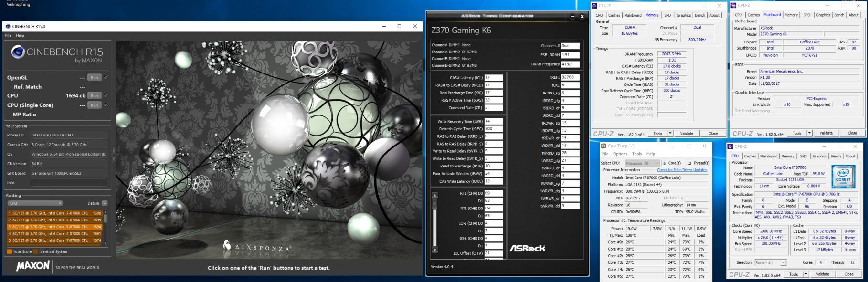Screen dimensions: 868x282
Task: Open the Tools menu in Core Temp
Action: click(637, 154)
